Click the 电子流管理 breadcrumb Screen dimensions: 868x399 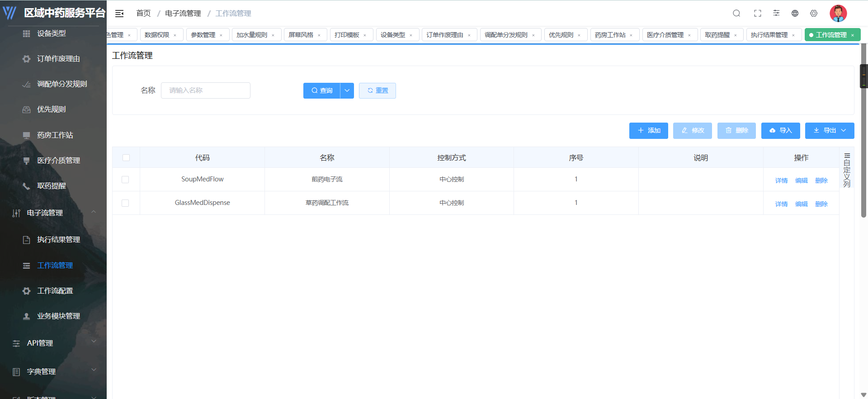183,14
